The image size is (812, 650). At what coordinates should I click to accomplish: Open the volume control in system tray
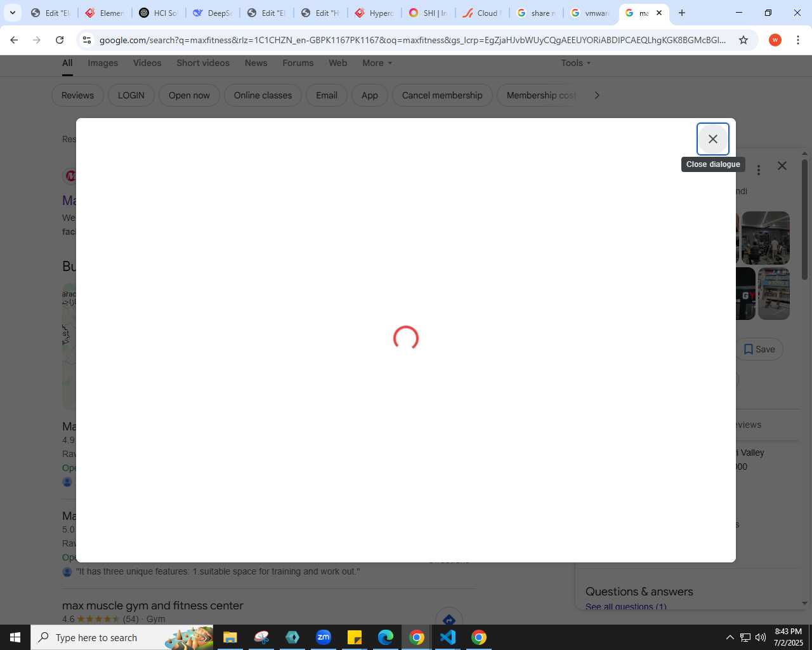(x=761, y=637)
